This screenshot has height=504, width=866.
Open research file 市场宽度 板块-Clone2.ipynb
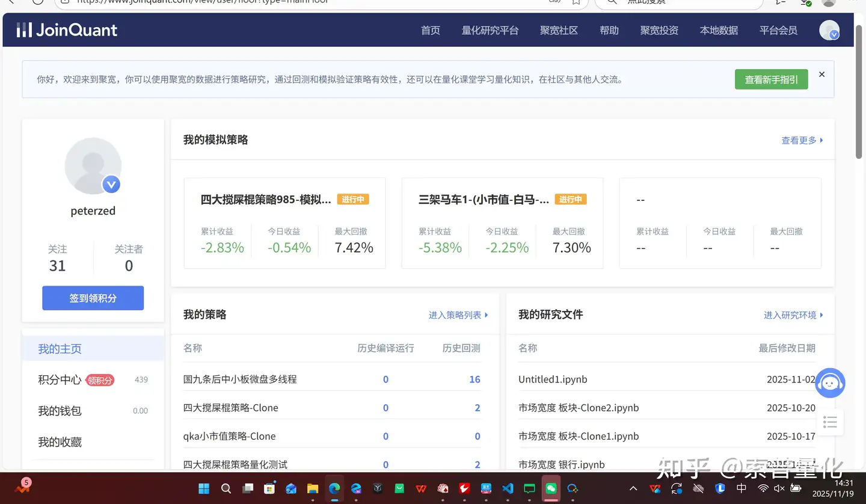[x=579, y=408]
